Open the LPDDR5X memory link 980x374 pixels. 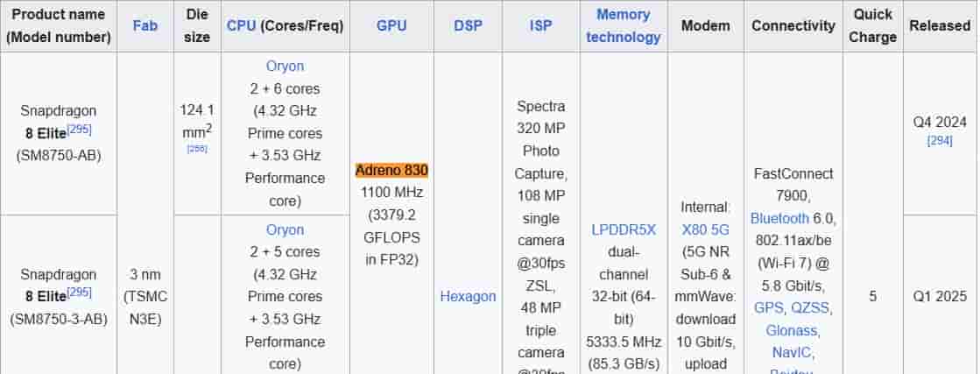point(624,229)
